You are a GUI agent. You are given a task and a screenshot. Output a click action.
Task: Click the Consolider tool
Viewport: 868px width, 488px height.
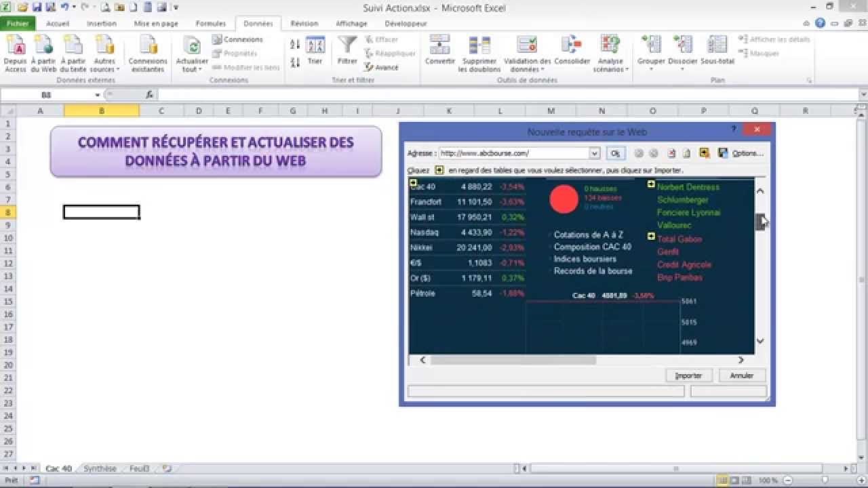[x=572, y=51]
